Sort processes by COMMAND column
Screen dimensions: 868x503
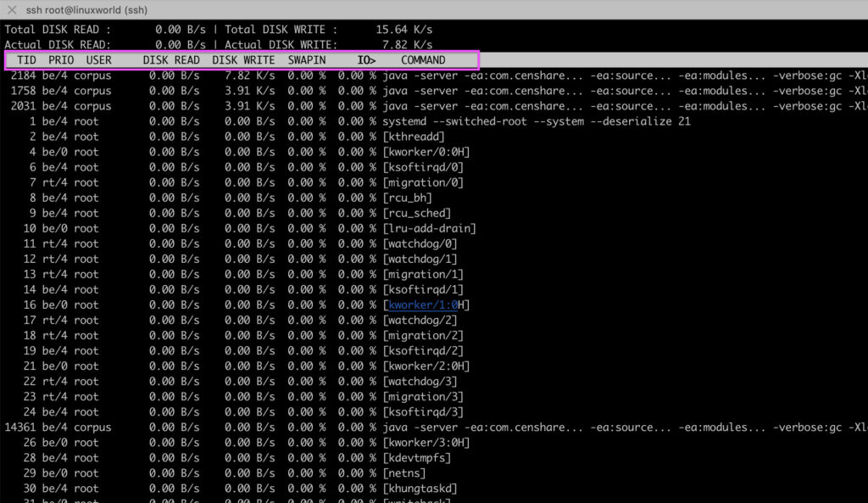pyautogui.click(x=424, y=59)
